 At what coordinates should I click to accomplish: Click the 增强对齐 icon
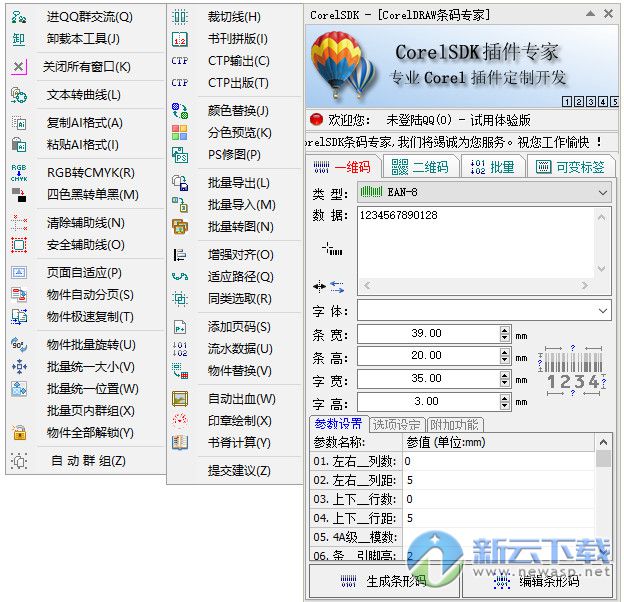pyautogui.click(x=180, y=255)
